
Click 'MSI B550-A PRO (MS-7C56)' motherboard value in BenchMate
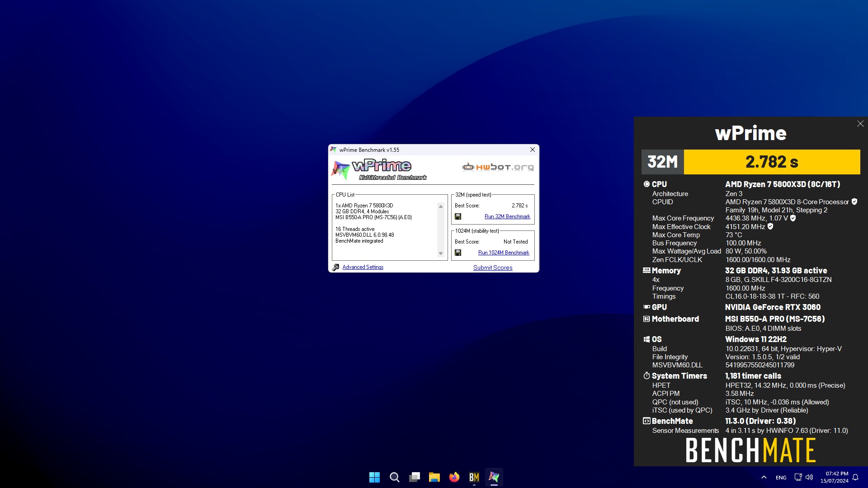[x=775, y=319]
